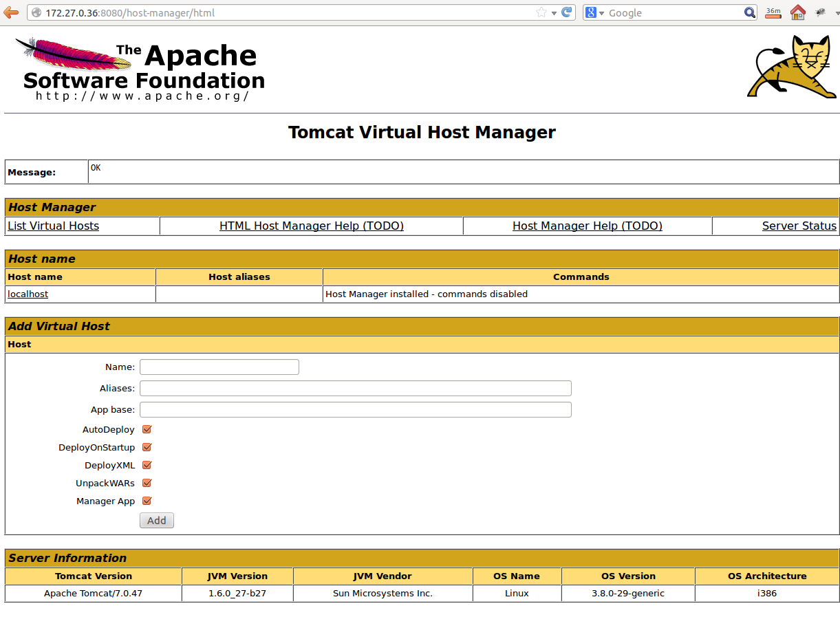Uncheck the AutoDeploy checkbox
Viewport: 840px width, 617px height.
pos(147,429)
